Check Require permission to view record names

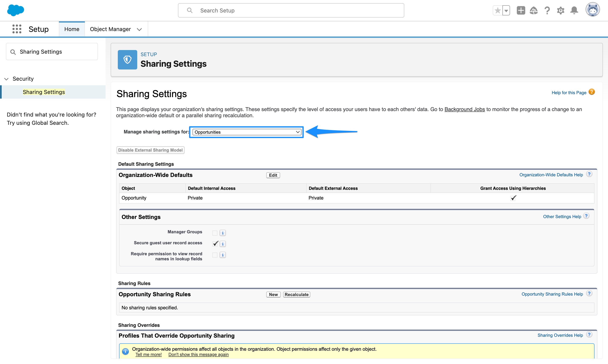(x=215, y=255)
